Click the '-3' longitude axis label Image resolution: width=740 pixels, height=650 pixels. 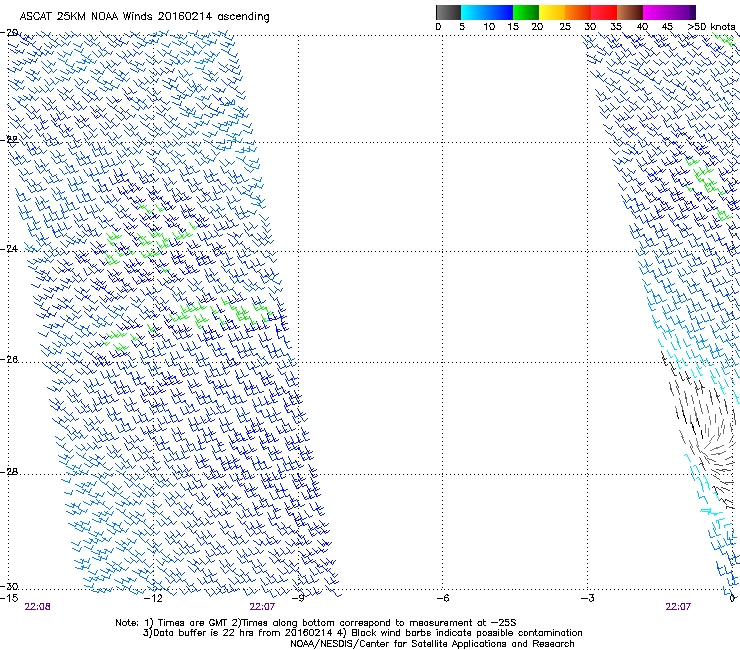click(587, 598)
